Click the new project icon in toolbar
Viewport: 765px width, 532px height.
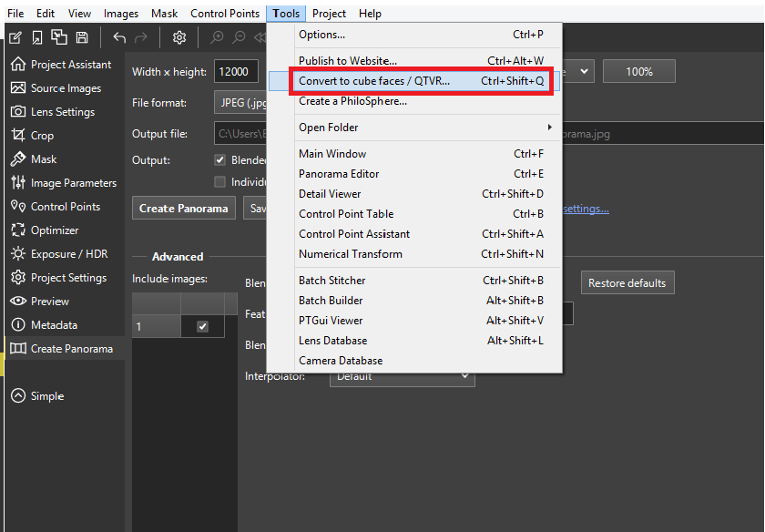(15, 37)
